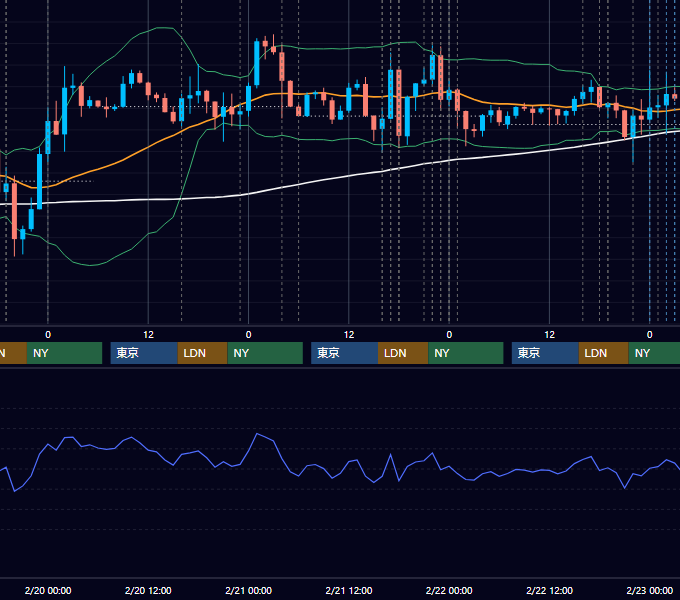The image size is (680, 600).
Task: Click the 2/20 00:00 date label
Action: tap(48, 590)
